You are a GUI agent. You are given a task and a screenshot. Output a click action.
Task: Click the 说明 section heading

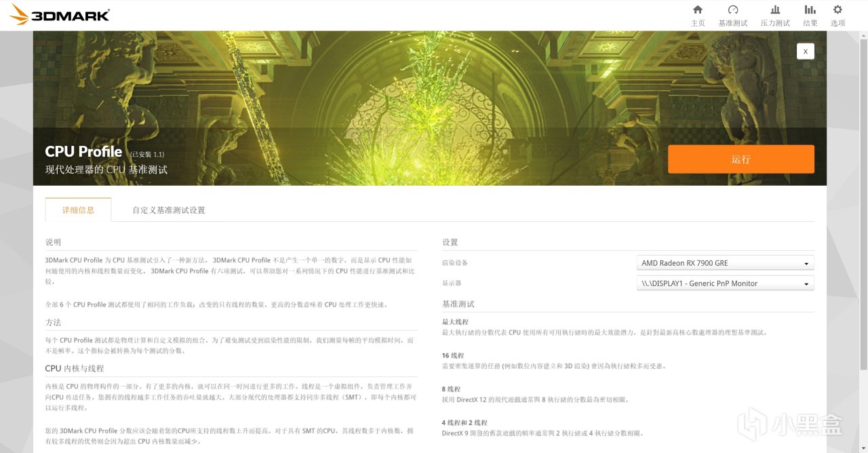coord(54,242)
